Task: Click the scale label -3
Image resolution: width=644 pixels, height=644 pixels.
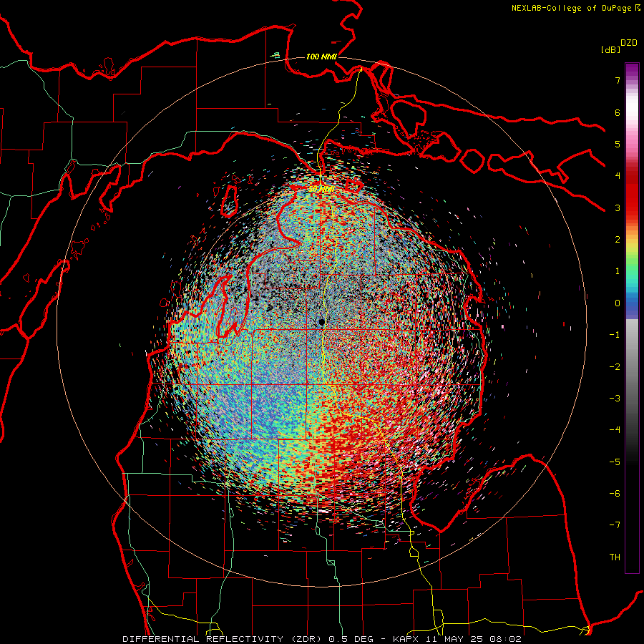Action: pos(615,399)
